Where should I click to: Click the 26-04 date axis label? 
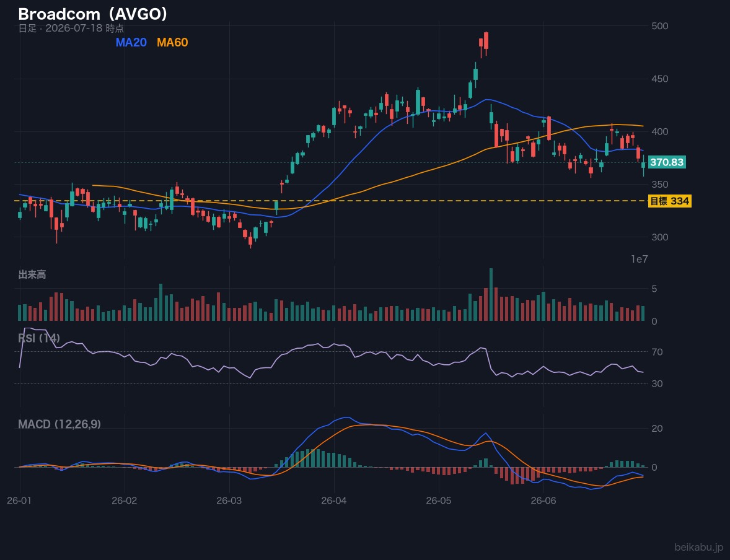click(334, 501)
